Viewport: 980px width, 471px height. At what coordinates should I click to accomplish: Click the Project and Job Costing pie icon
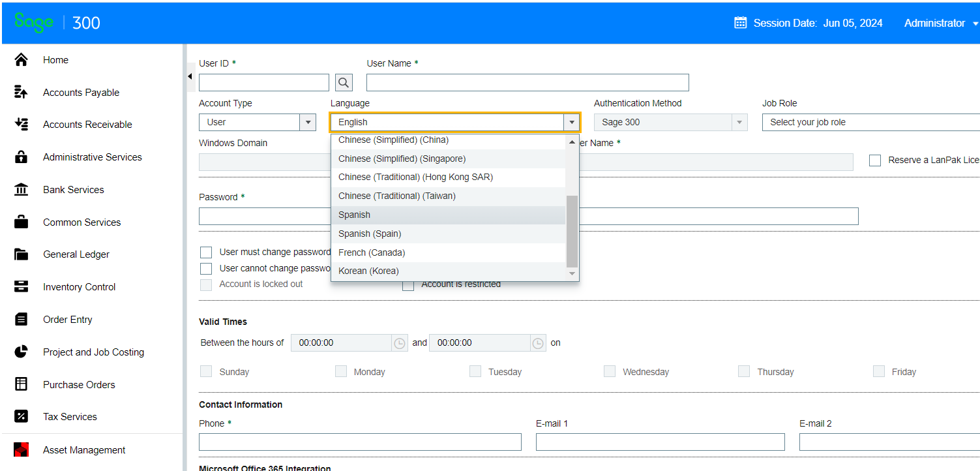tap(21, 352)
